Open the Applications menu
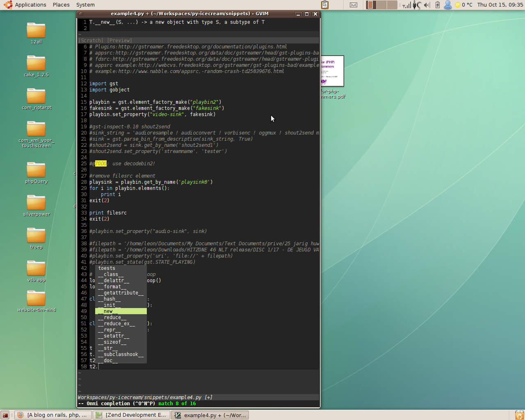This screenshot has width=525, height=420. (x=30, y=5)
